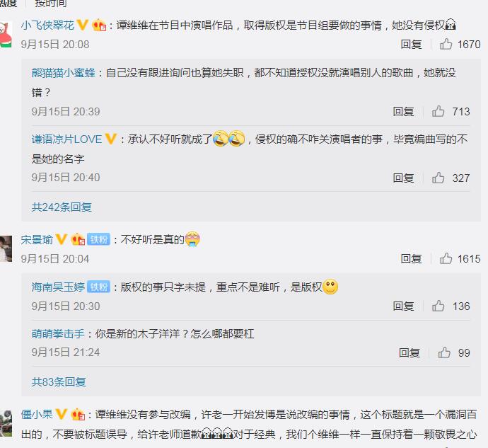
Task: Reply to 小飞侠翠花's comment
Action: 411,45
